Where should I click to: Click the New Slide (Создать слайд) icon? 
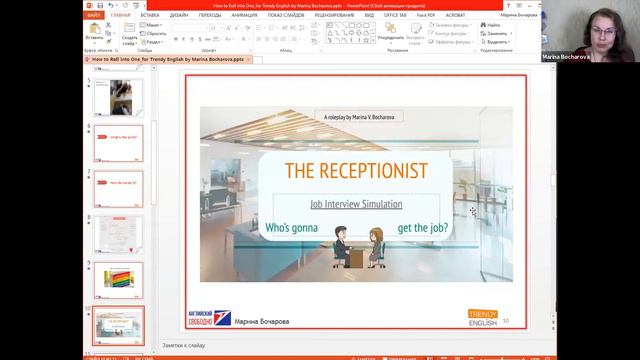[x=129, y=28]
